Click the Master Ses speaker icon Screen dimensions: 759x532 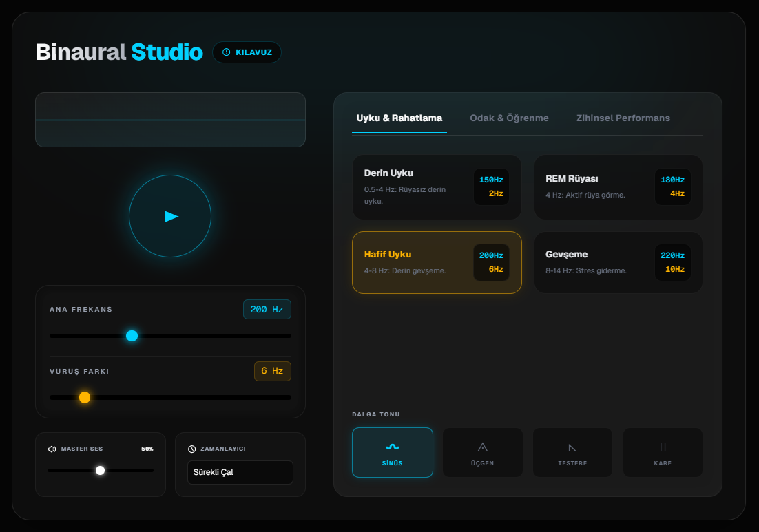tap(52, 449)
